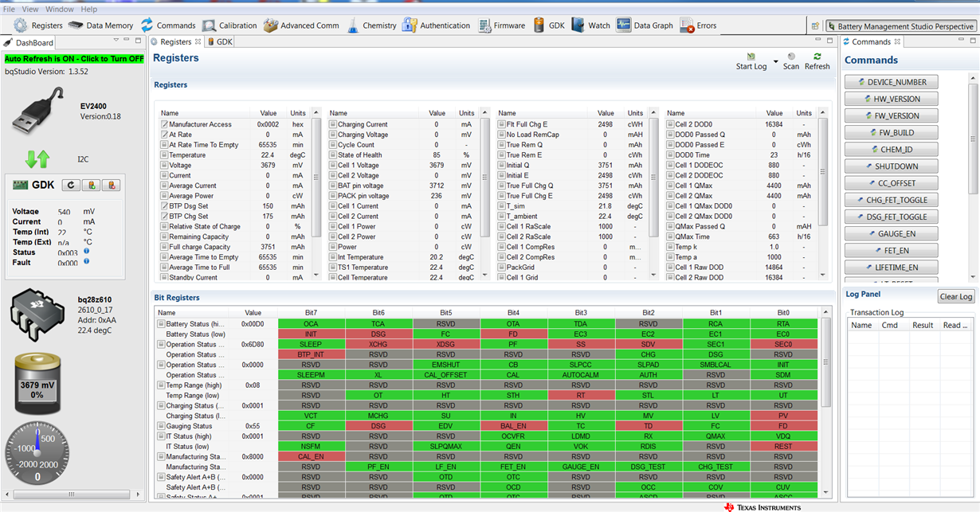Open the Errors toolbar icon
Screen dimensions: 980x512
[x=687, y=26]
